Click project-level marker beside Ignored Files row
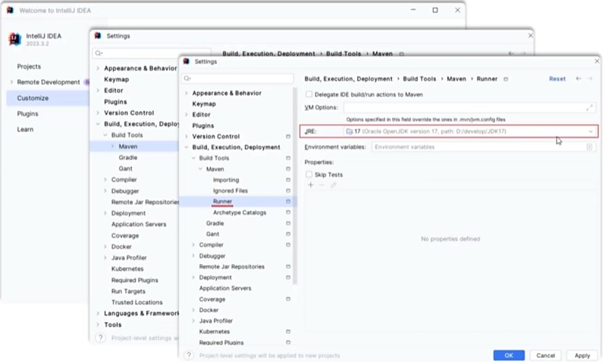 [288, 191]
